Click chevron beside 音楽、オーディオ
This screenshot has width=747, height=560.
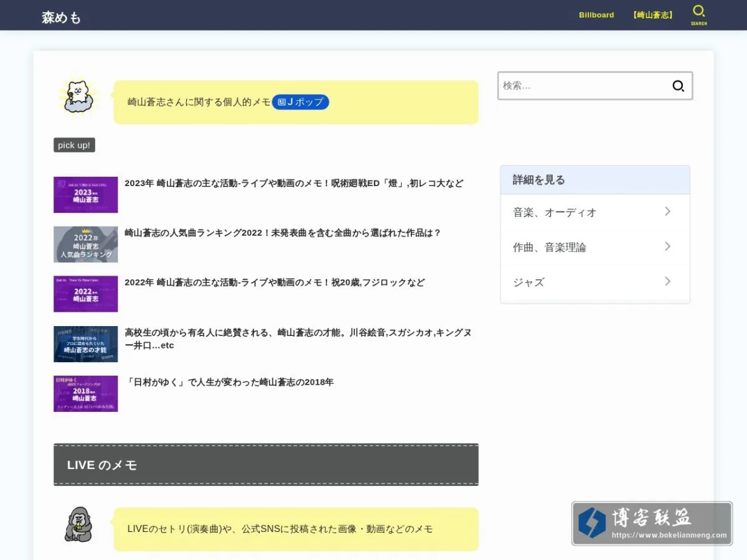click(x=667, y=212)
